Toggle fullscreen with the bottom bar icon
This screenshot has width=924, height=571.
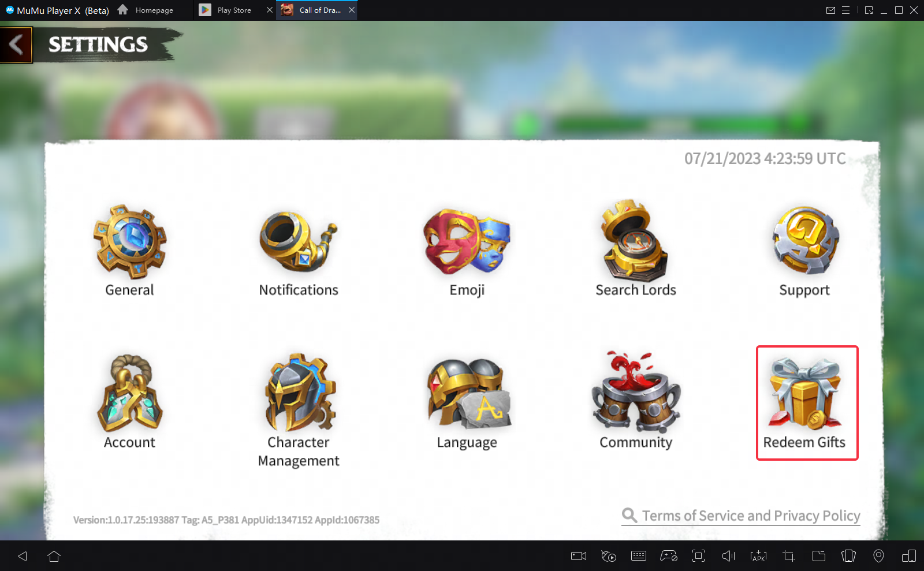pos(699,556)
